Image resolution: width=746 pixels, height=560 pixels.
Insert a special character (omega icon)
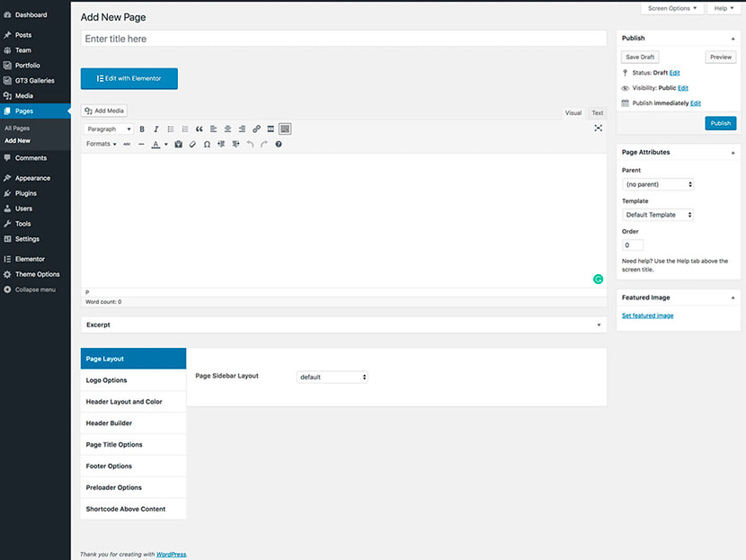207,144
